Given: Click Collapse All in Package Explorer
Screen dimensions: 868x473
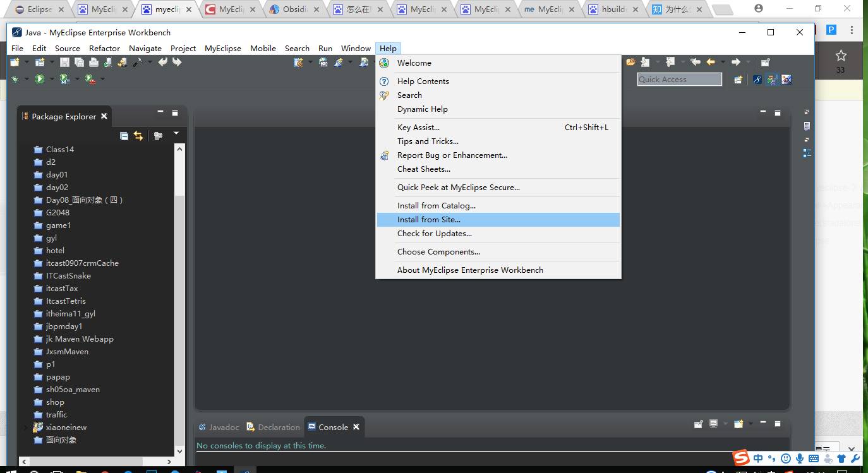Looking at the screenshot, I should coord(124,136).
